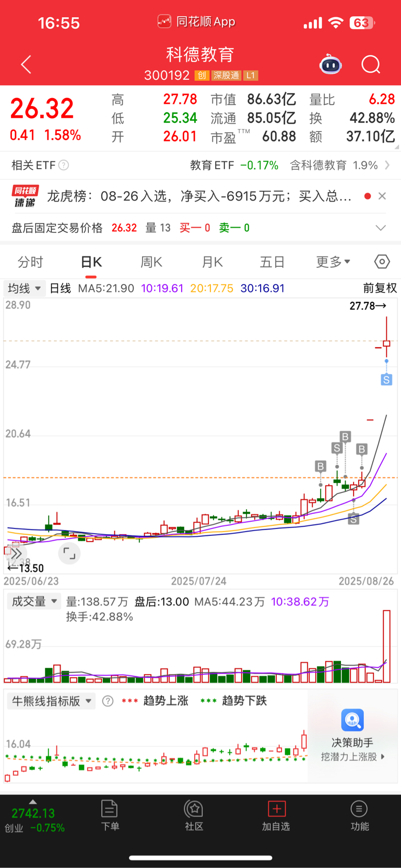Tap the back arrow icon
401x868 pixels.
(26, 64)
